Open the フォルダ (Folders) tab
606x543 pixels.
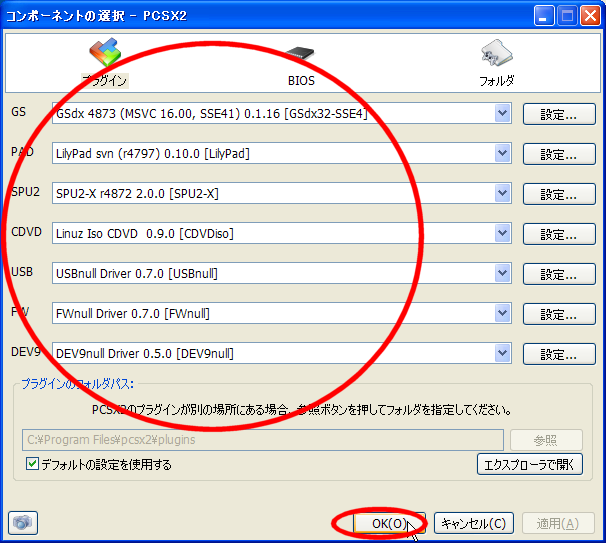(497, 63)
